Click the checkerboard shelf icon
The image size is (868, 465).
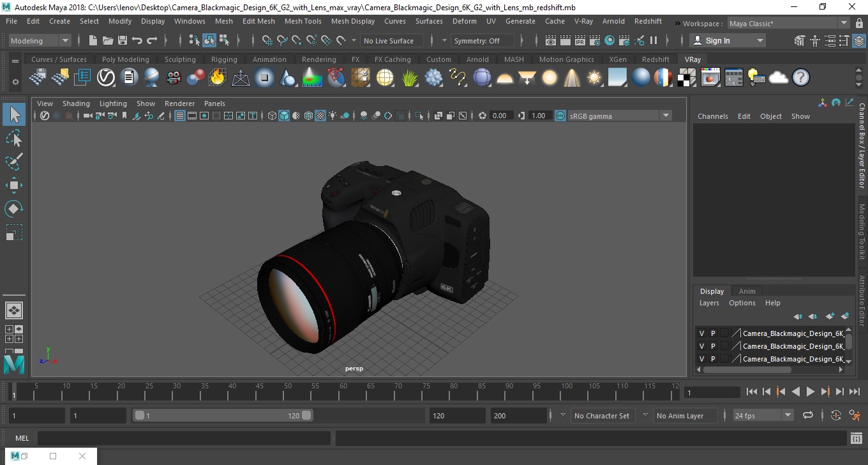coord(687,78)
